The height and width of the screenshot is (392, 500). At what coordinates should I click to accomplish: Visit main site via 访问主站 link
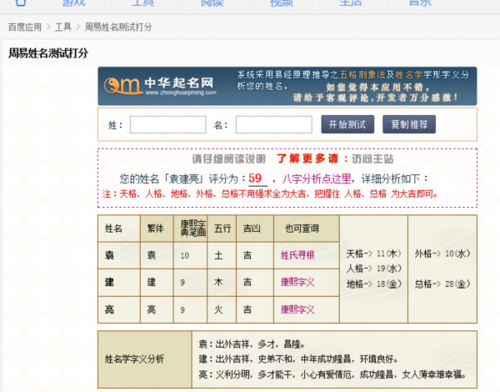(373, 159)
